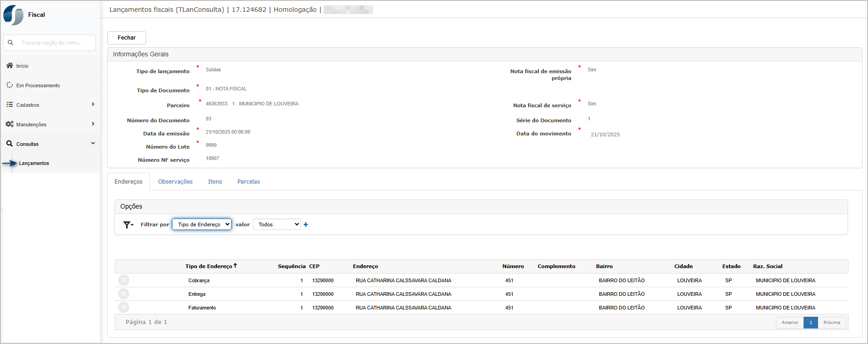The height and width of the screenshot is (344, 868).
Task: Click the Fechar button
Action: pyautogui.click(x=127, y=38)
